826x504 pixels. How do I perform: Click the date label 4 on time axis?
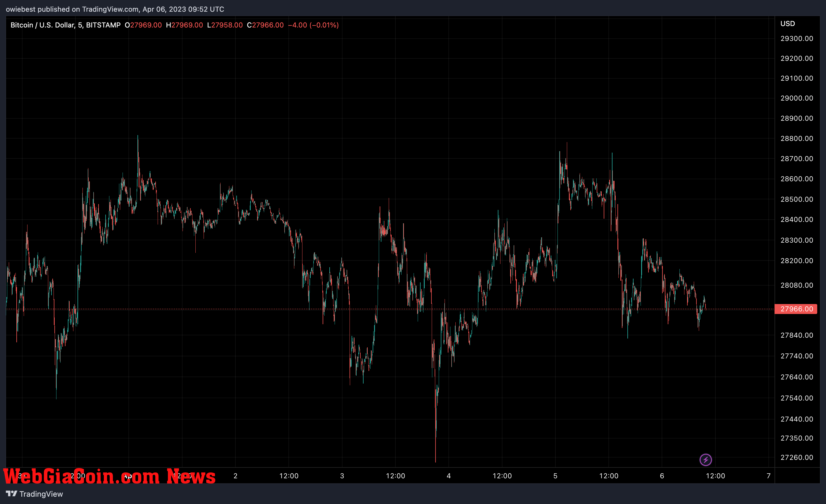(x=448, y=476)
